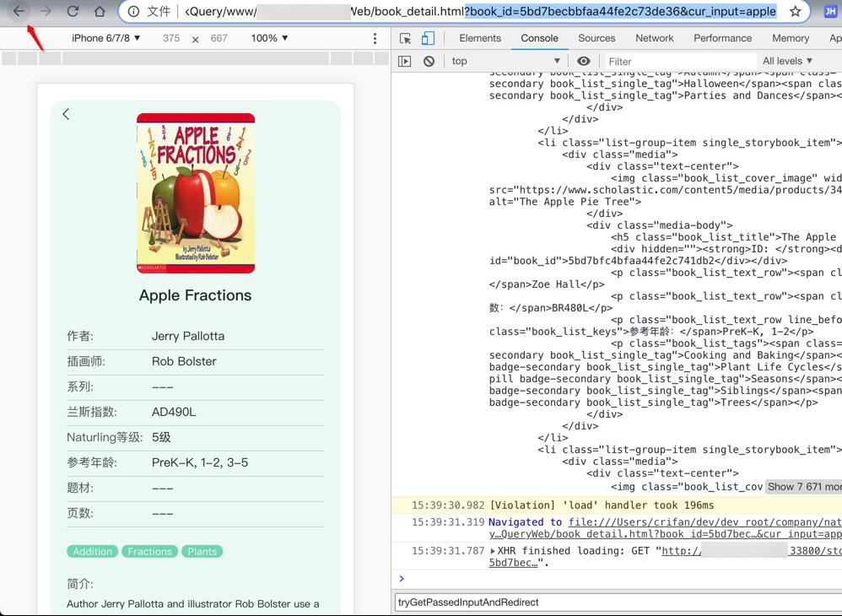842x616 pixels.
Task: Show the console sidebar panel icon
Action: (x=405, y=61)
